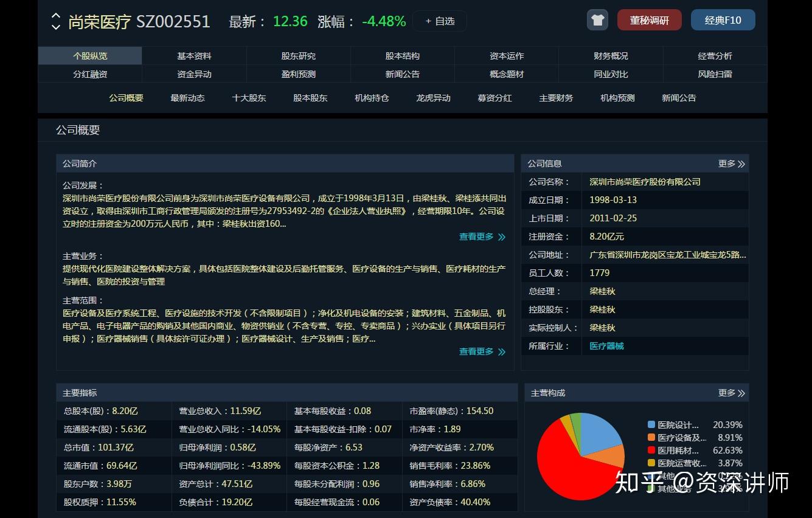Screen dimensions: 812x518
Task: Select employee count 1779
Action: [599, 273]
